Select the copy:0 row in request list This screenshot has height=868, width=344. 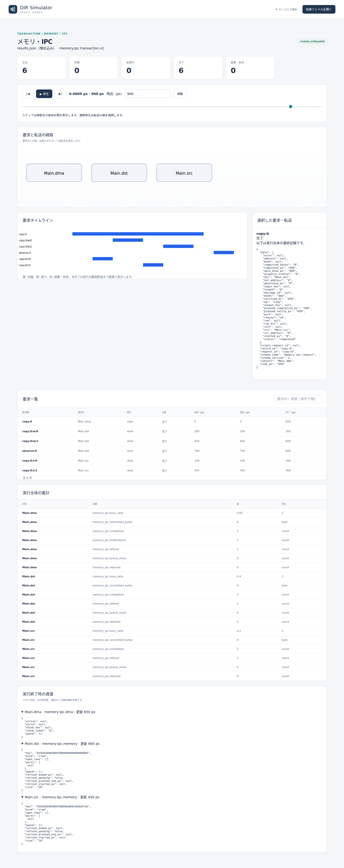(x=172, y=421)
